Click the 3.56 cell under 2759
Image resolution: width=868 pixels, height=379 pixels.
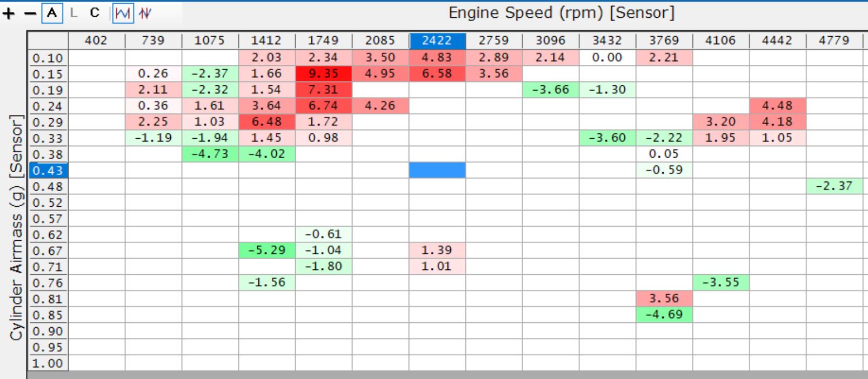tap(494, 74)
